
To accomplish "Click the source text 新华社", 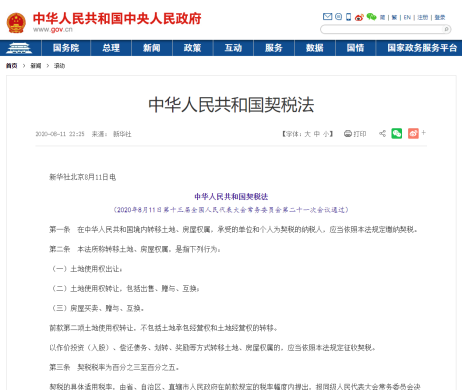I will pyautogui.click(x=122, y=134).
